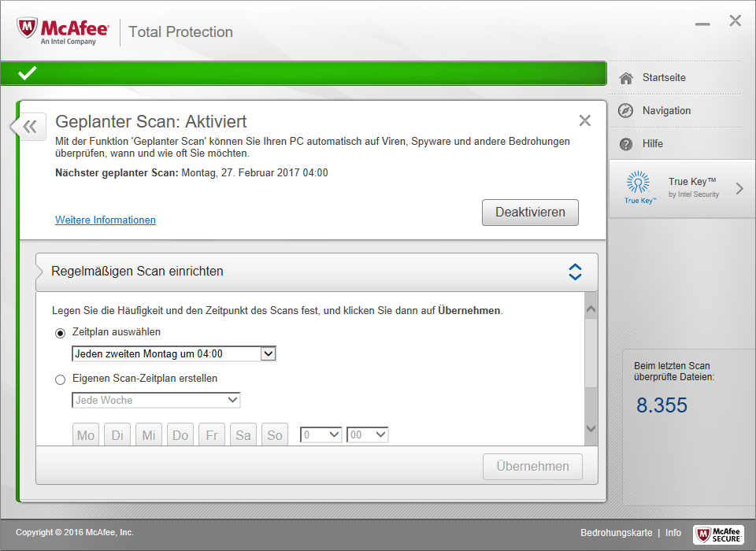Open the Bedrohungskarte link
Image resolution: width=756 pixels, height=551 pixels.
(x=616, y=533)
